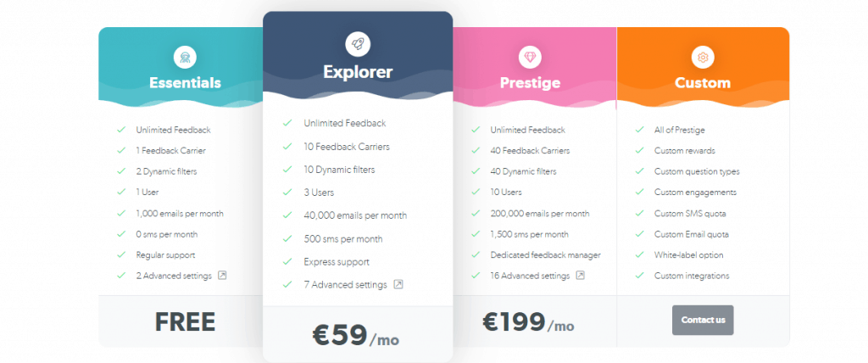Click the 40,000 emails per month item
This screenshot has height=363, width=868.
coord(355,215)
